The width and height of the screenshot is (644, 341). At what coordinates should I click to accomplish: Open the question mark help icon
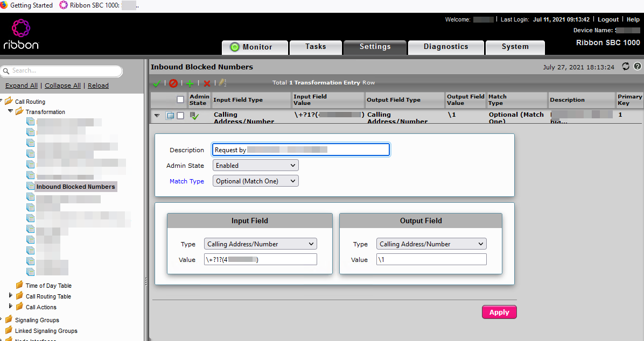(x=638, y=67)
